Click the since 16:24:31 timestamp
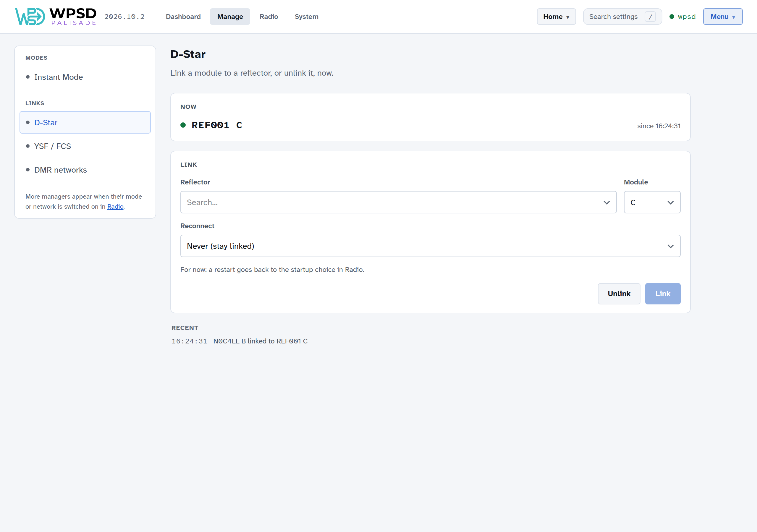The image size is (757, 532). click(x=659, y=126)
